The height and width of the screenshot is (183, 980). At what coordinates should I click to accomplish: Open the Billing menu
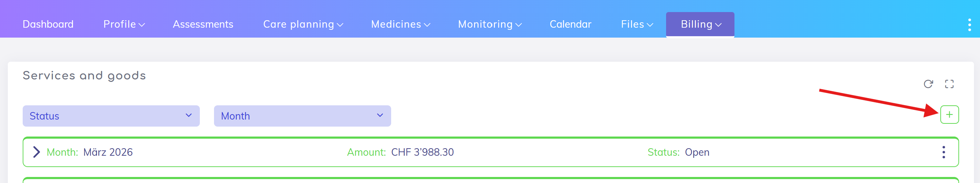click(x=700, y=24)
